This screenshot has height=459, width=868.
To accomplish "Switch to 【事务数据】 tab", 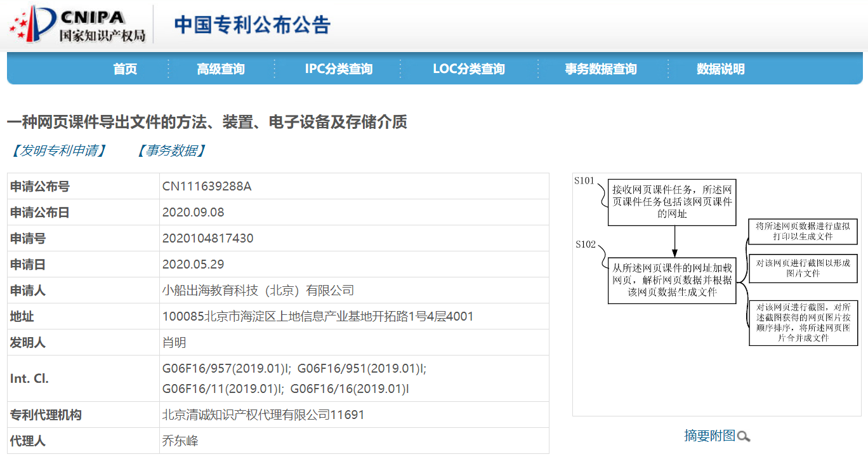I will [171, 150].
